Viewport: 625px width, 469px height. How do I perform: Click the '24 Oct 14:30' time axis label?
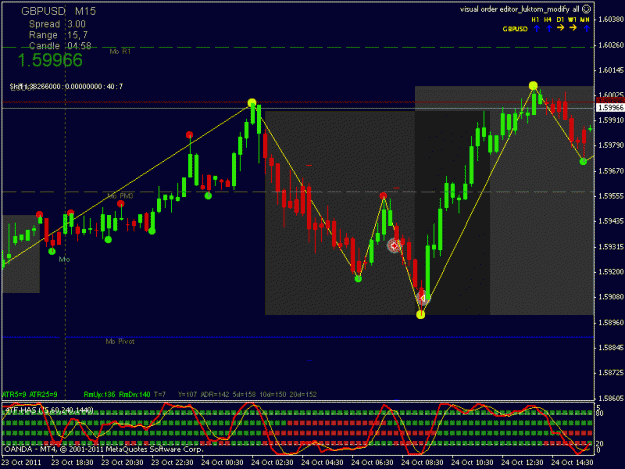point(572,463)
